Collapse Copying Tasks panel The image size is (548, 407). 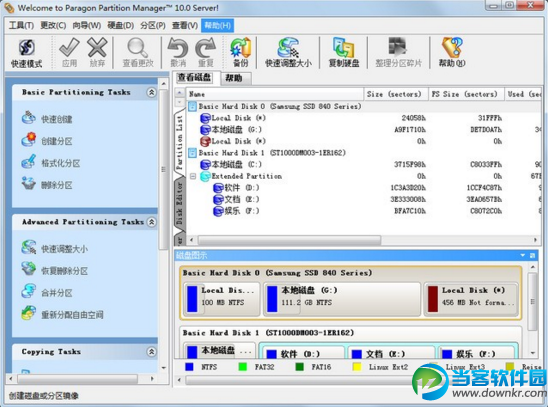coord(151,351)
